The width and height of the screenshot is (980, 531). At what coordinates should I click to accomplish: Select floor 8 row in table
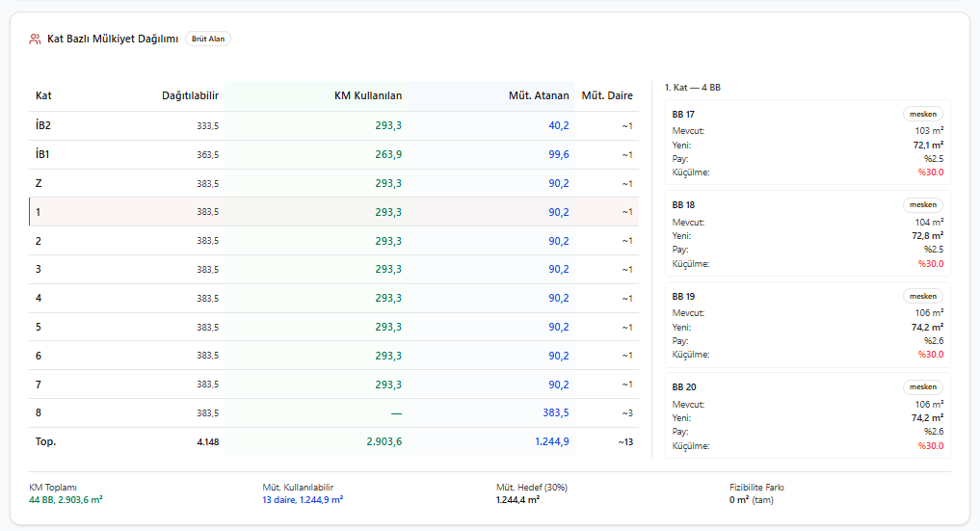[333, 412]
